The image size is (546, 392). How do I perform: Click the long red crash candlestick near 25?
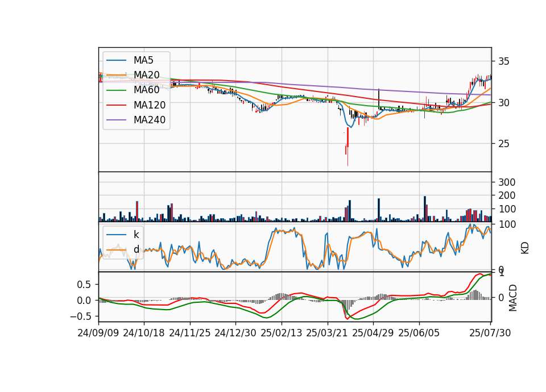(348, 146)
